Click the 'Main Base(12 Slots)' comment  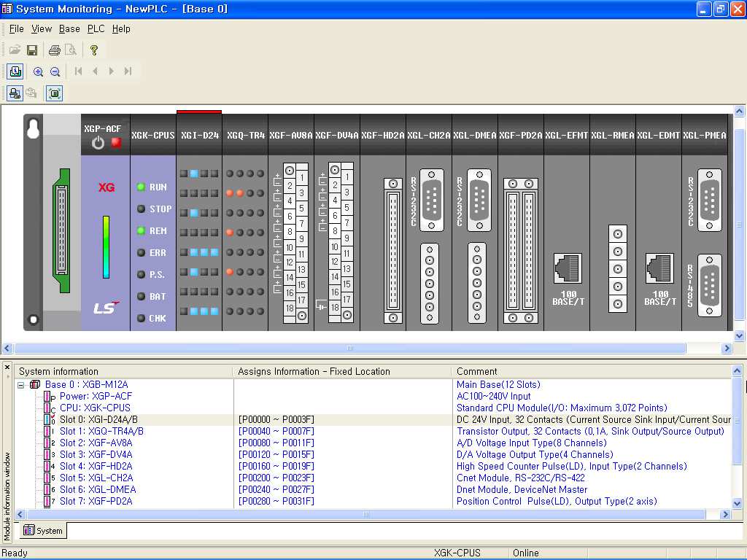click(x=498, y=385)
